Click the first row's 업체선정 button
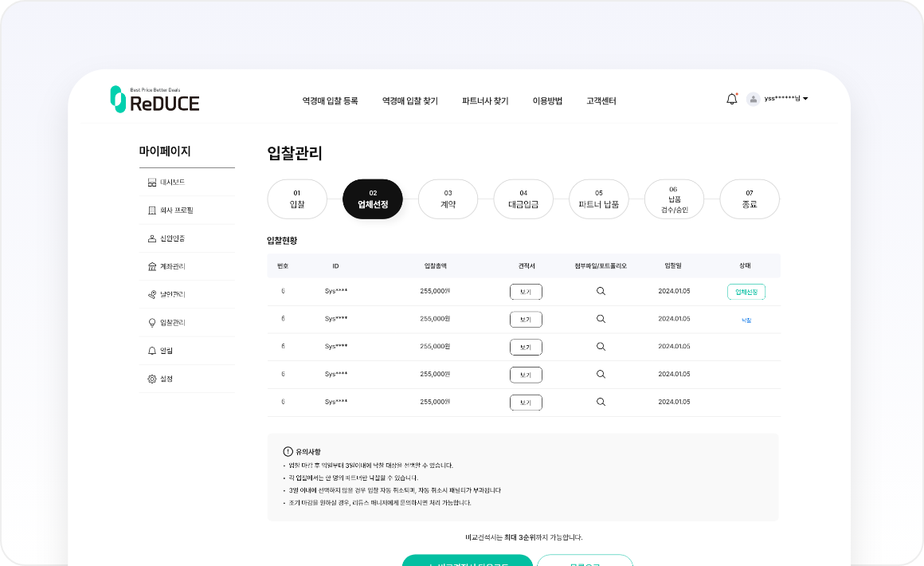This screenshot has height=566, width=924. 746,292
